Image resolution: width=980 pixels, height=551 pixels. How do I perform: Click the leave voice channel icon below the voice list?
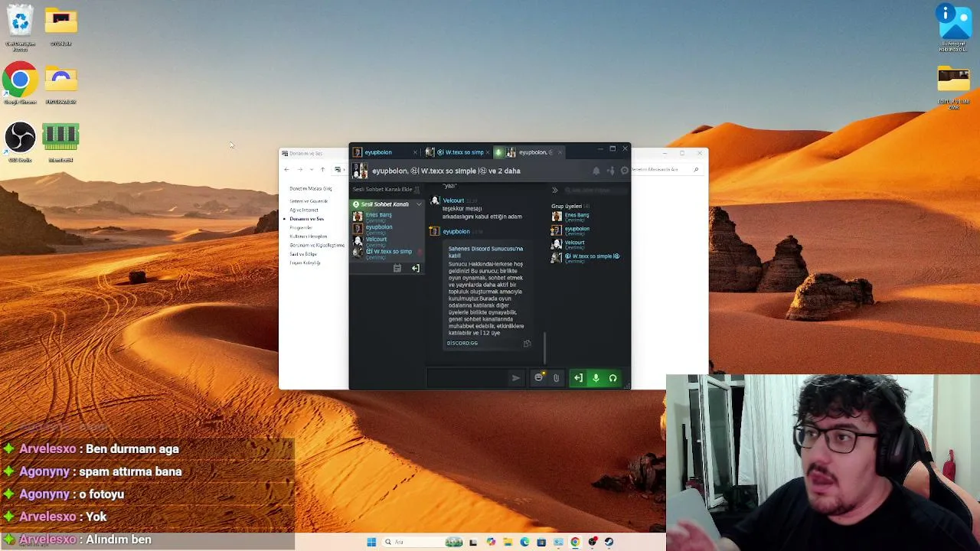click(415, 268)
